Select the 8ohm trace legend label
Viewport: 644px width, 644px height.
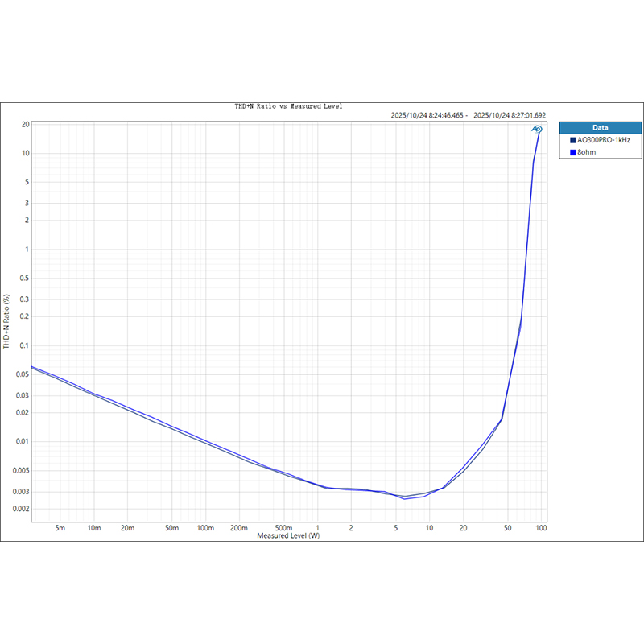coord(587,151)
